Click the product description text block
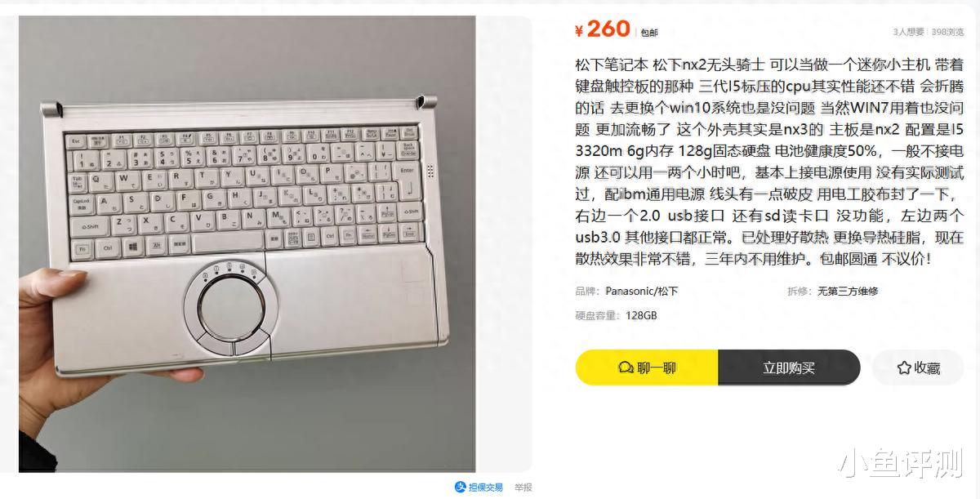 pos(770,161)
